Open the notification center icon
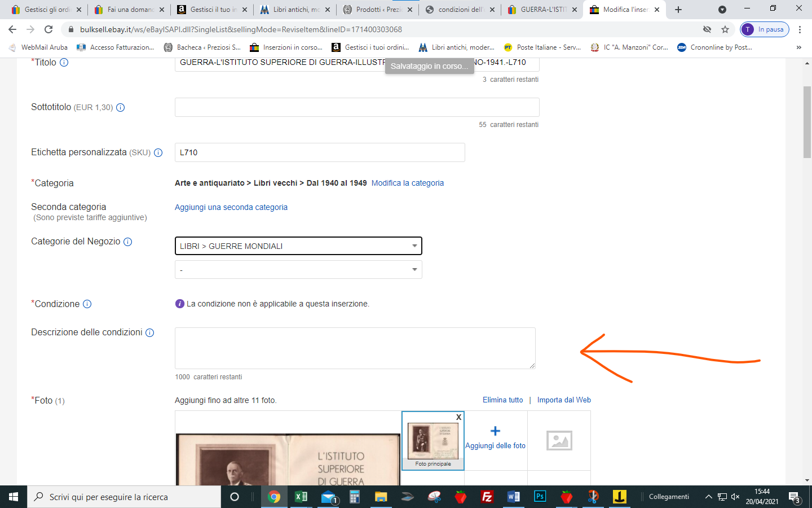The image size is (812, 508). (795, 497)
